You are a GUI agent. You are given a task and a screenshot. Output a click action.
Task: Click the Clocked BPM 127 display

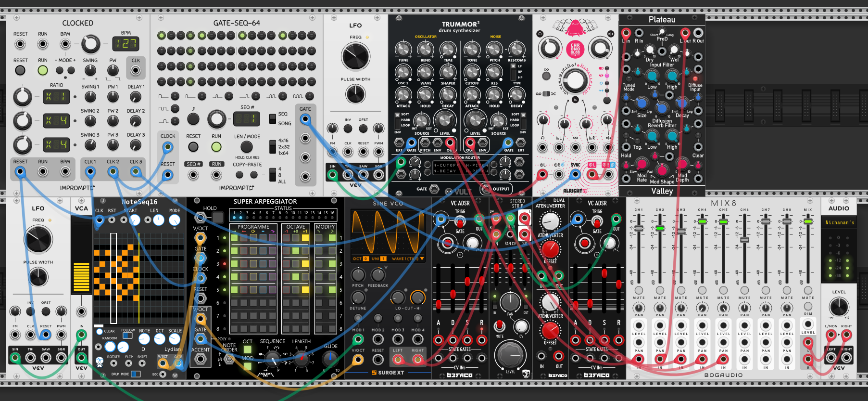click(x=126, y=43)
